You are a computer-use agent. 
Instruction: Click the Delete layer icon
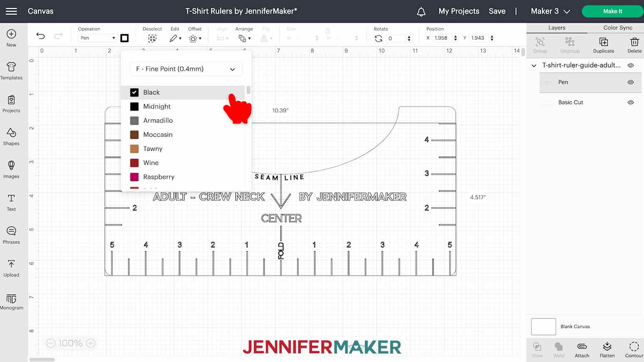[x=634, y=42]
